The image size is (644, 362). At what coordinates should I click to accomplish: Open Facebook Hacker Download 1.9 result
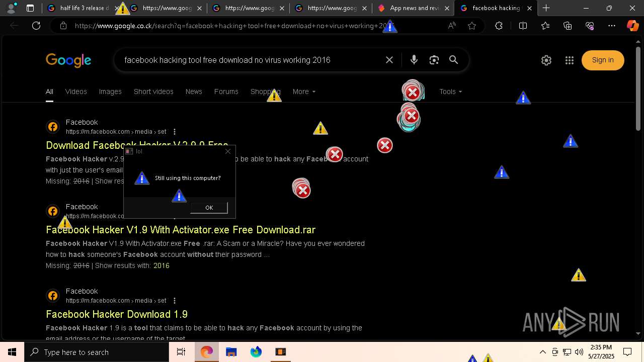(x=117, y=314)
